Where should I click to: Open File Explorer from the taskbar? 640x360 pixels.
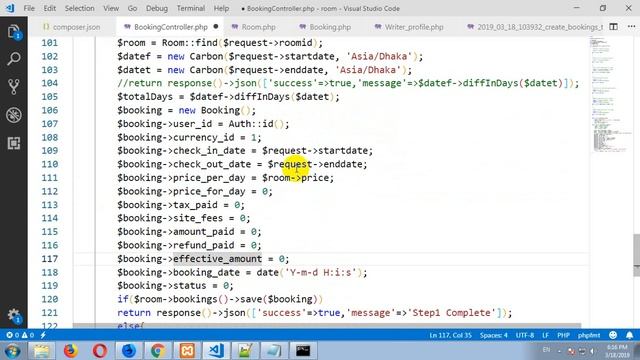coord(41,351)
